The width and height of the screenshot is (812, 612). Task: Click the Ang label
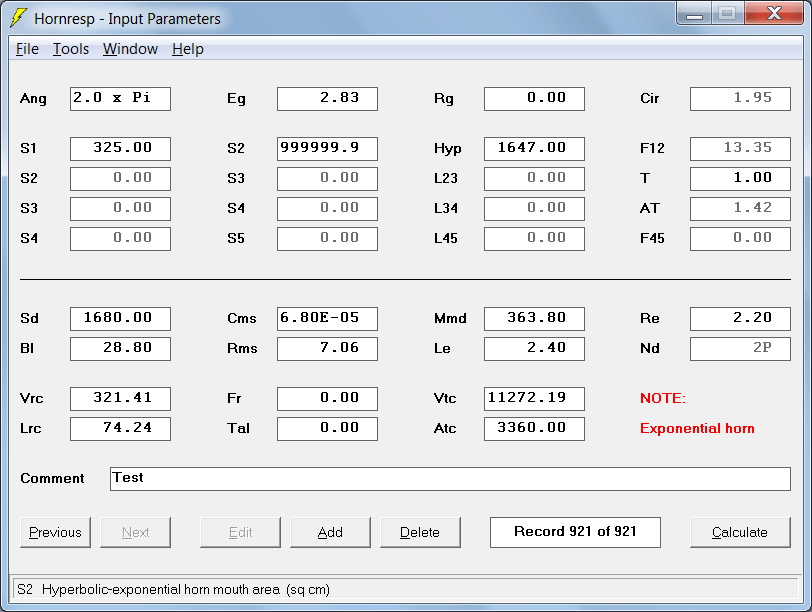33,99
